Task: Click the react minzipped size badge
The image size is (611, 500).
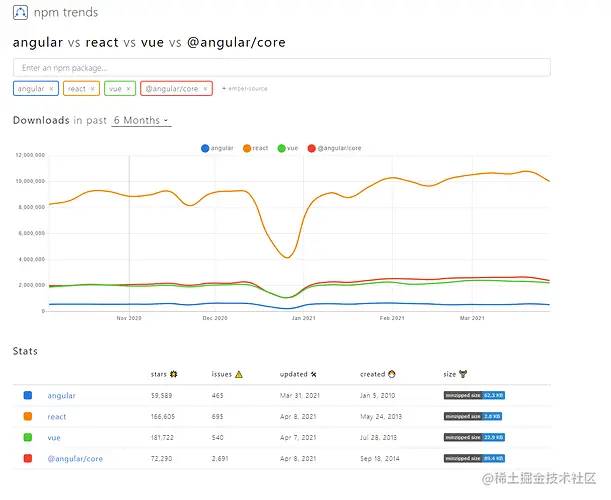Action: 473,416
